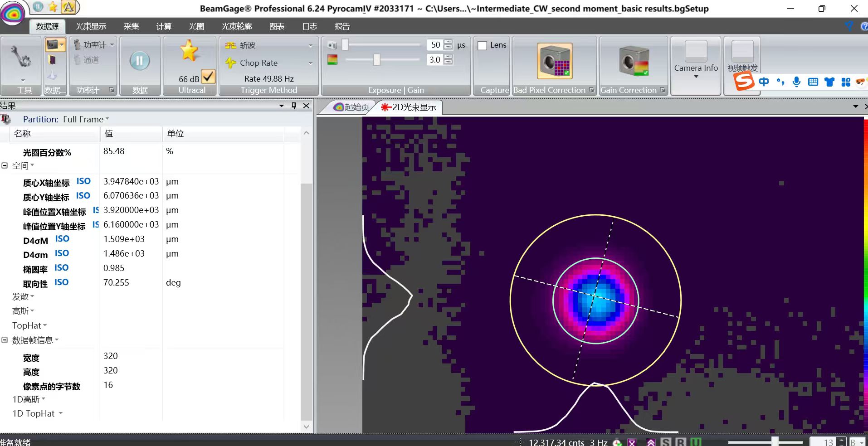
Task: Click the Gain Correction camera icon
Action: 634,61
